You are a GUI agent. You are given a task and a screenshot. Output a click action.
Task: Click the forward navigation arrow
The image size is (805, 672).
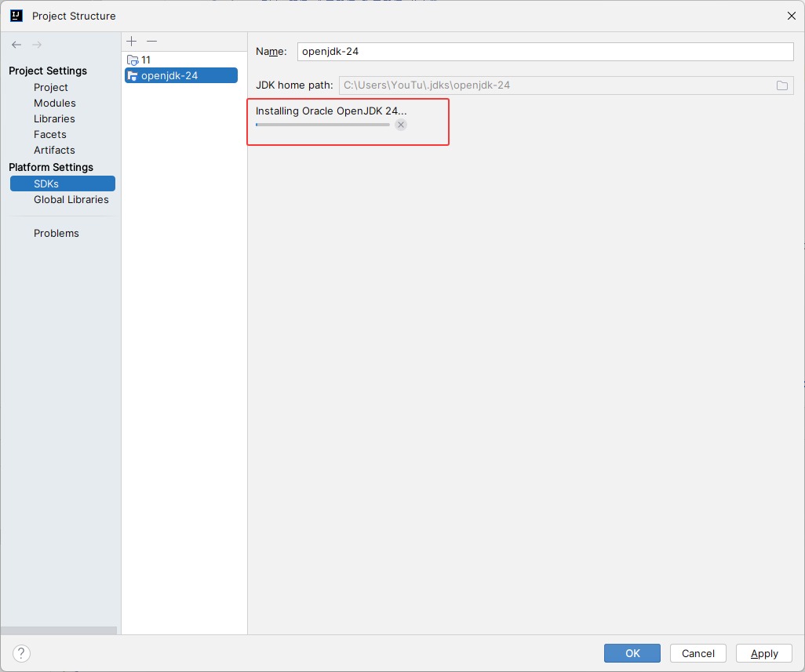coord(37,45)
